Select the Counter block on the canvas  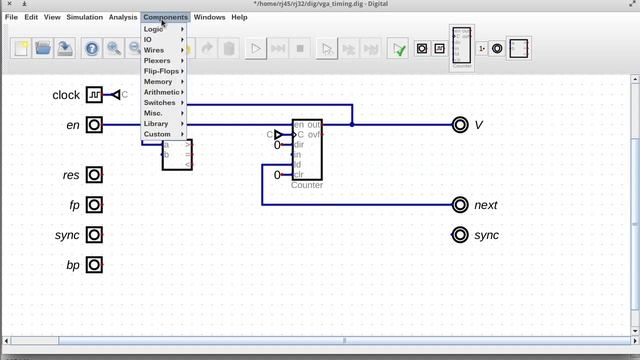click(x=307, y=150)
